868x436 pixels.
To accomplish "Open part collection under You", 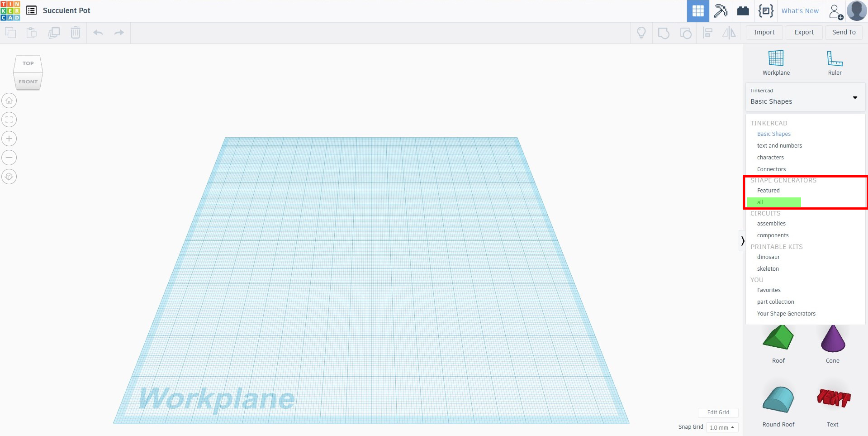I will pyautogui.click(x=775, y=302).
